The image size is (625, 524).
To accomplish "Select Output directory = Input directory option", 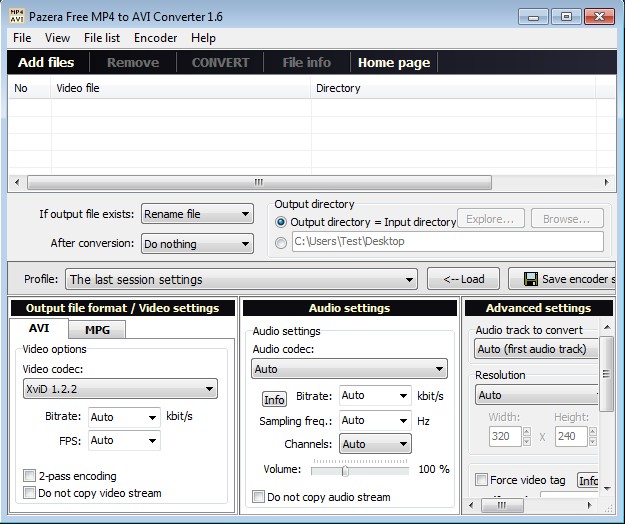I will 281,222.
